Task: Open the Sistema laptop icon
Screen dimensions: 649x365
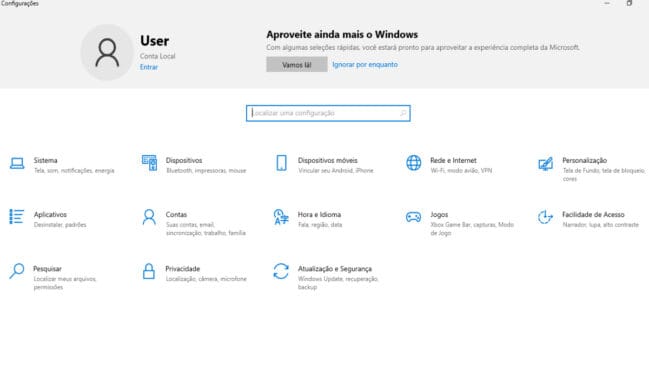Action: 17,163
